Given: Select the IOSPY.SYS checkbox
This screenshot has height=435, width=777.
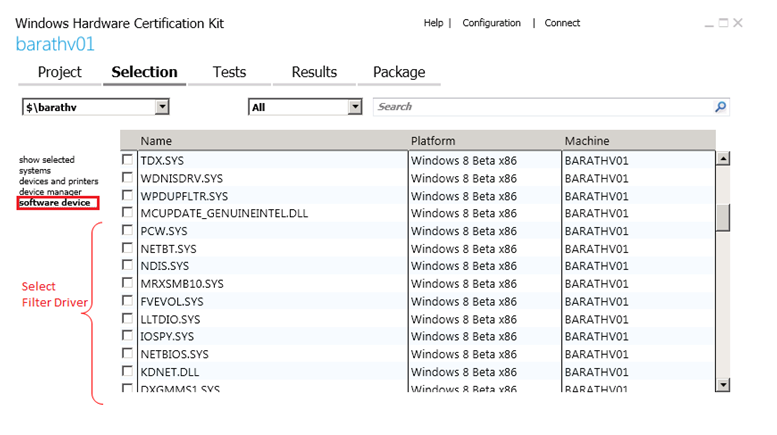Looking at the screenshot, I should point(127,336).
